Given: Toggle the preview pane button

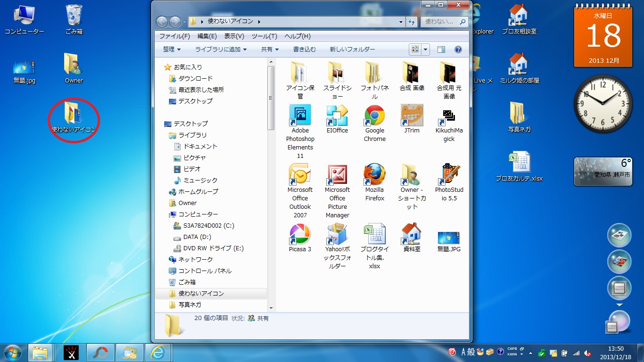Looking at the screenshot, I should point(441,49).
